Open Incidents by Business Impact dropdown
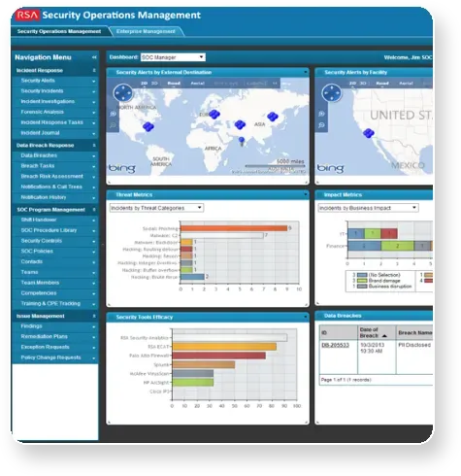The height and width of the screenshot is (476, 461). click(368, 208)
